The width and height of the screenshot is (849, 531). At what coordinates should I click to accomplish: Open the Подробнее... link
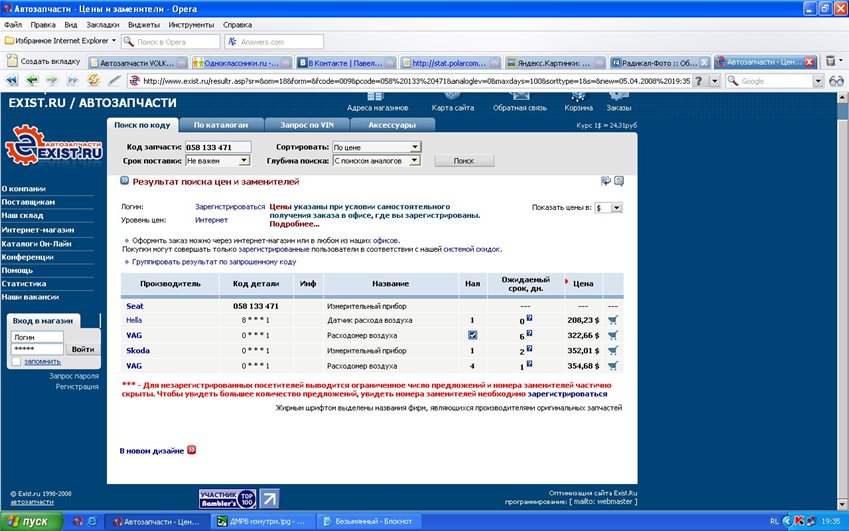294,224
